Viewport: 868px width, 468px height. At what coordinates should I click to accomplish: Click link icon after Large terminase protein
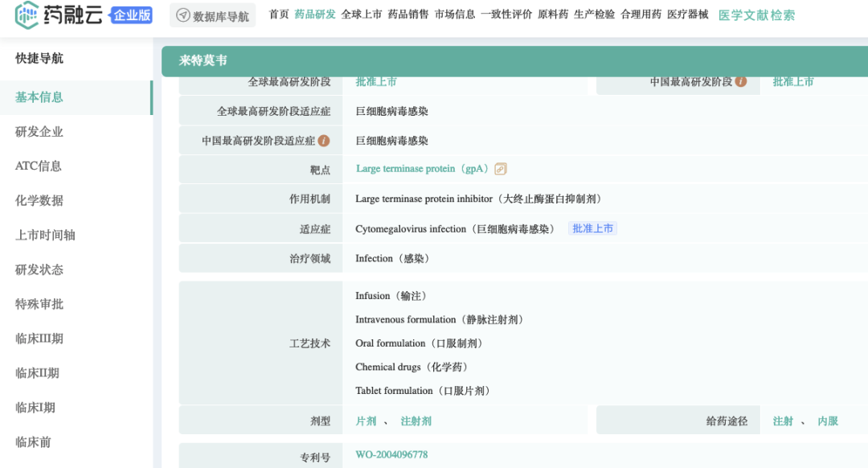[x=501, y=169]
